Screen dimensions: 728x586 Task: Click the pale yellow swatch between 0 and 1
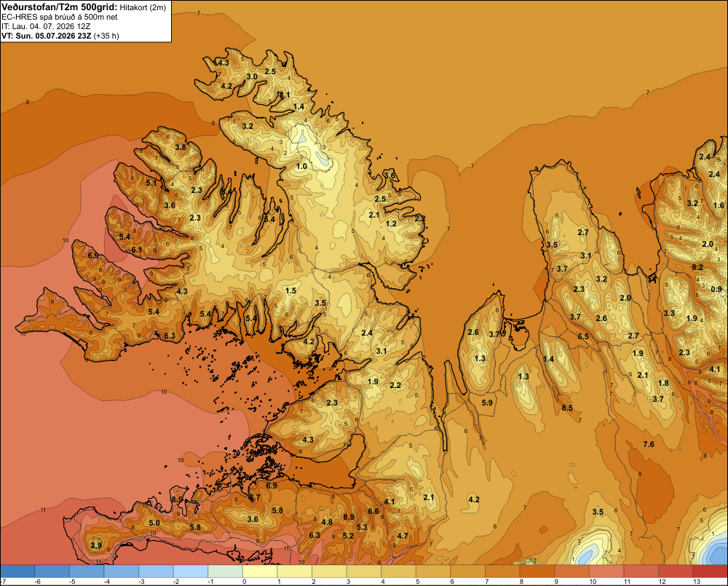click(260, 571)
